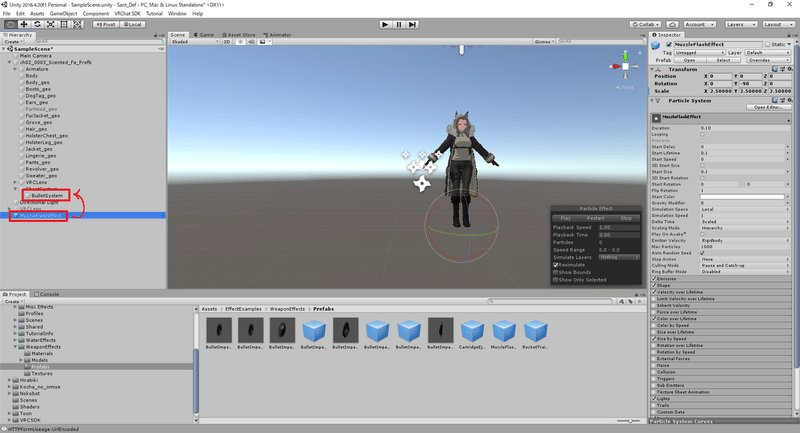Open the Collab button
The image size is (800, 433).
[646, 24]
